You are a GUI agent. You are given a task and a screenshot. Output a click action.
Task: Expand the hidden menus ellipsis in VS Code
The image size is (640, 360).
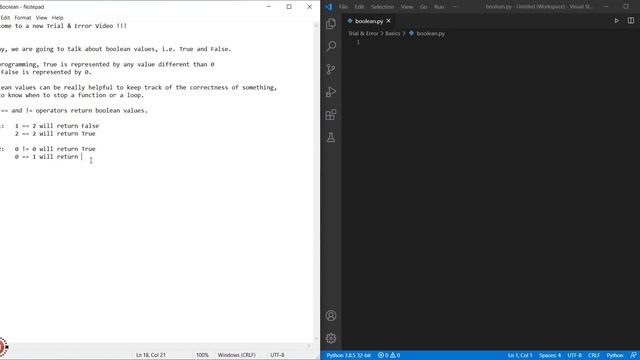point(456,7)
